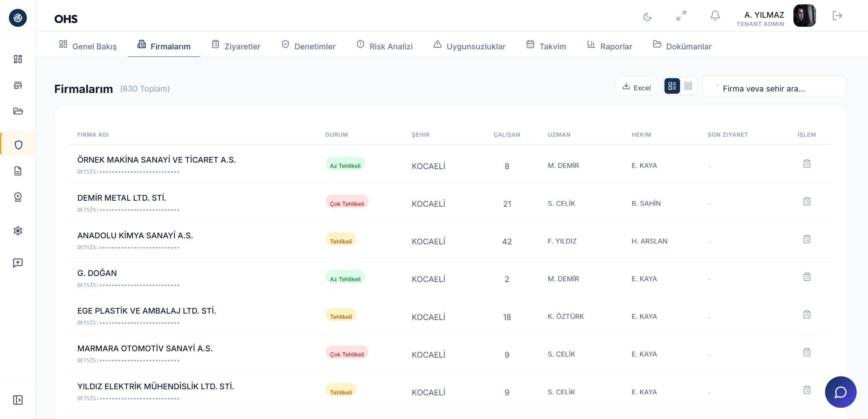Viewport: 868px width, 419px height.
Task: Open YILDIZ ELEKTRİK MÜHENDİSLİK LTD. STİ.
Action: point(156,386)
